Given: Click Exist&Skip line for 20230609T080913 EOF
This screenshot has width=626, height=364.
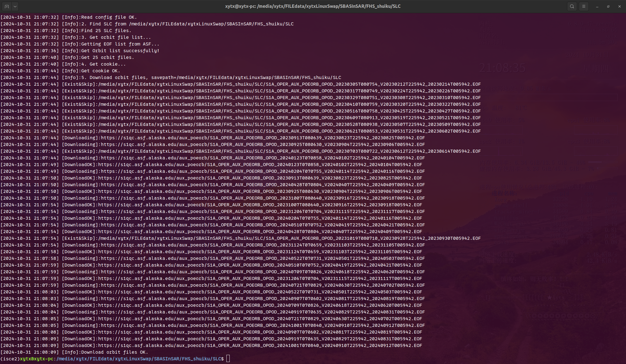Looking at the screenshot, I should (241, 118).
